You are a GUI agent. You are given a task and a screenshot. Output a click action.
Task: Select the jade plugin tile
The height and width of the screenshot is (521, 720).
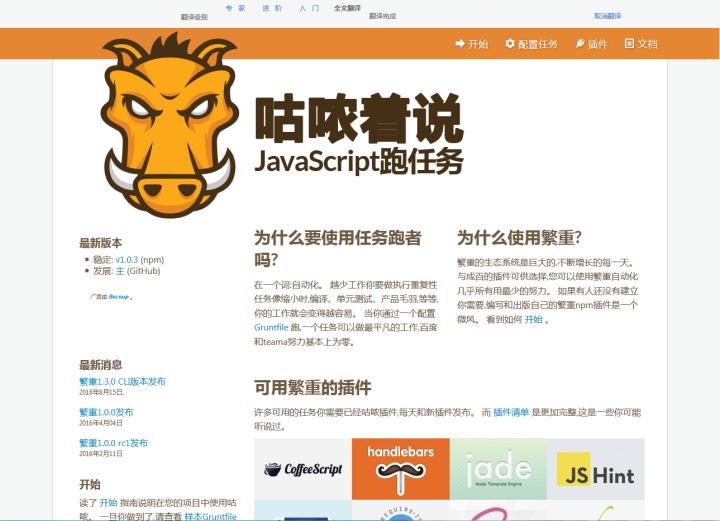(498, 469)
